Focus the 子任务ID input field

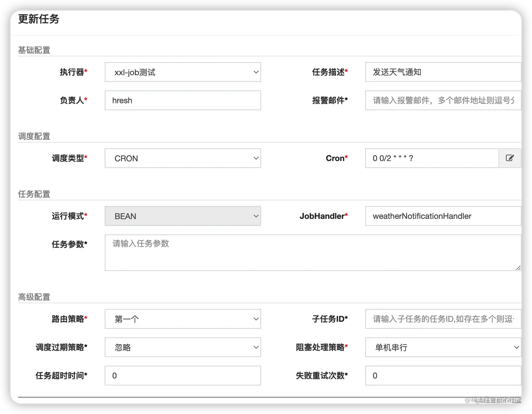tap(443, 319)
